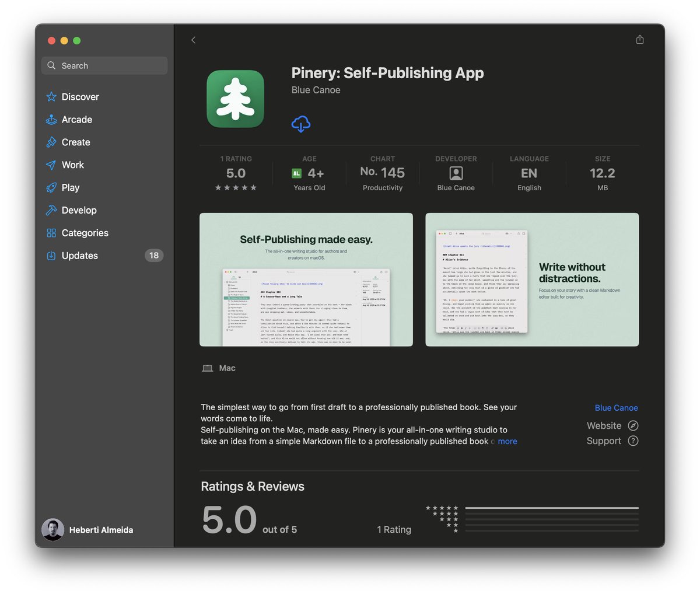
Task: Click the AL age rating badge
Action: click(x=296, y=173)
